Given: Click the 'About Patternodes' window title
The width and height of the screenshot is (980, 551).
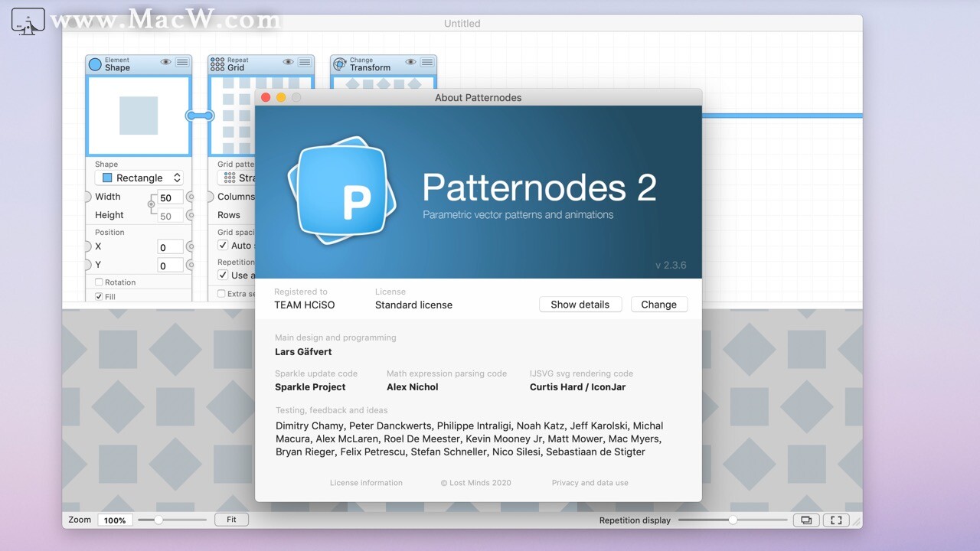Looking at the screenshot, I should [479, 97].
